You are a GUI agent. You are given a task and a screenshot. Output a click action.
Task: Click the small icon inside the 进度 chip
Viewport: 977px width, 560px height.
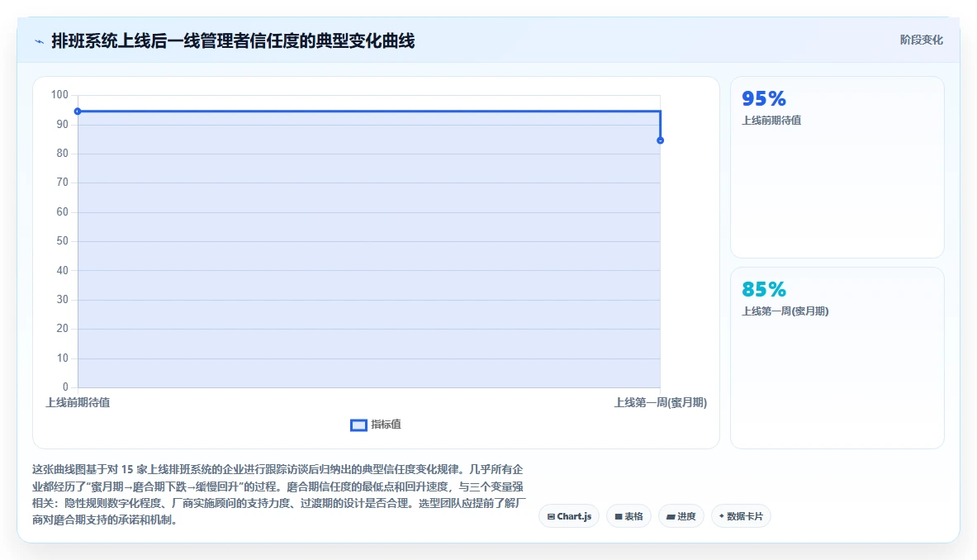coord(671,516)
